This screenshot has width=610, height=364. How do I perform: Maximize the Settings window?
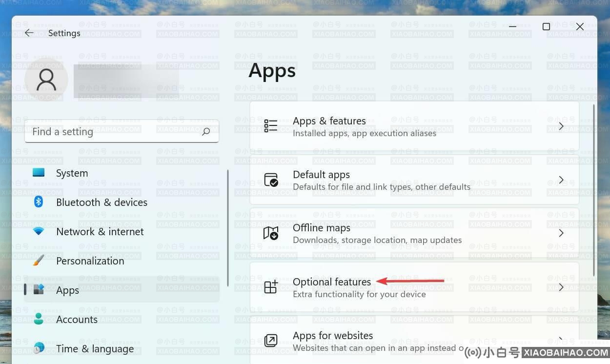(x=546, y=27)
